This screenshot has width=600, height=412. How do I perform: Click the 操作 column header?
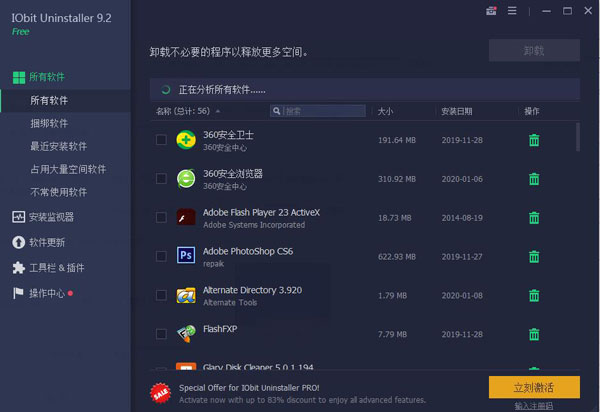click(x=532, y=111)
